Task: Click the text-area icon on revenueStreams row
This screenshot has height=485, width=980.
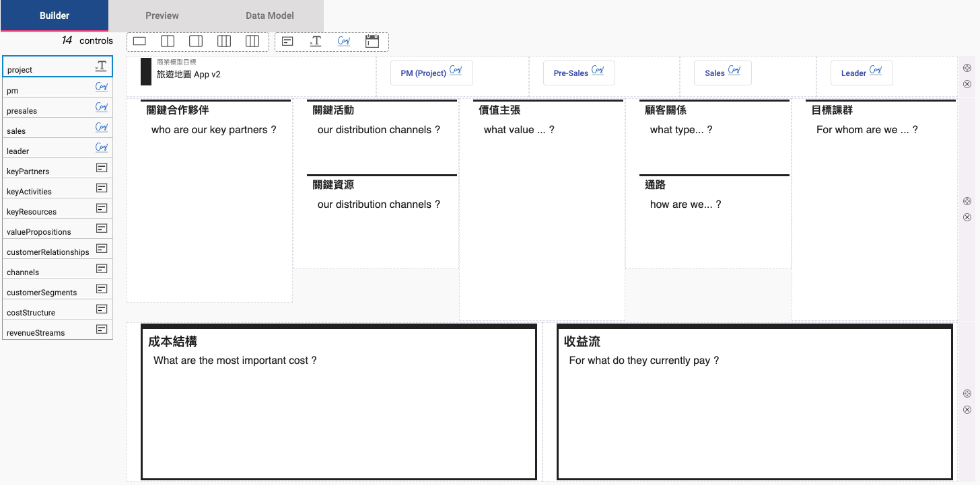Action: coord(102,329)
